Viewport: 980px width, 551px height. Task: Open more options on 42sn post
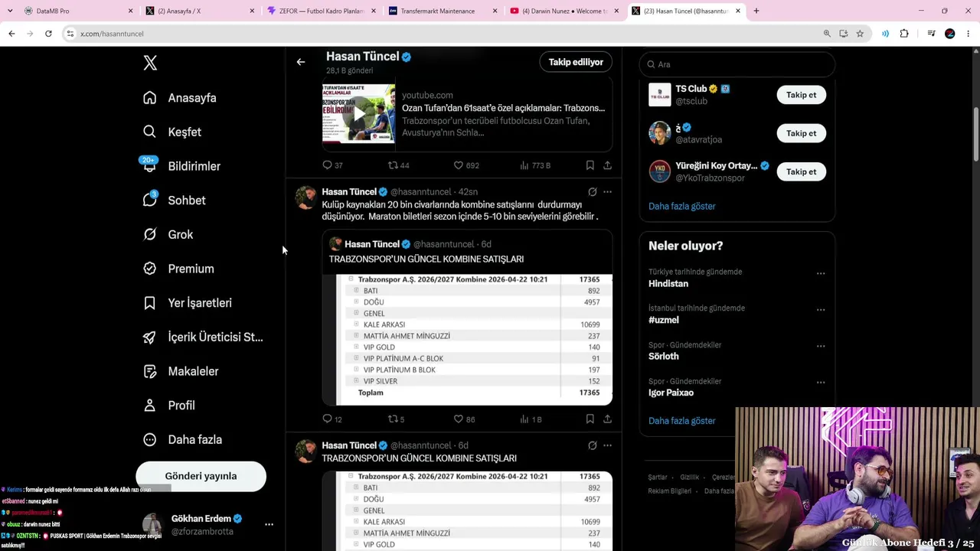tap(607, 192)
